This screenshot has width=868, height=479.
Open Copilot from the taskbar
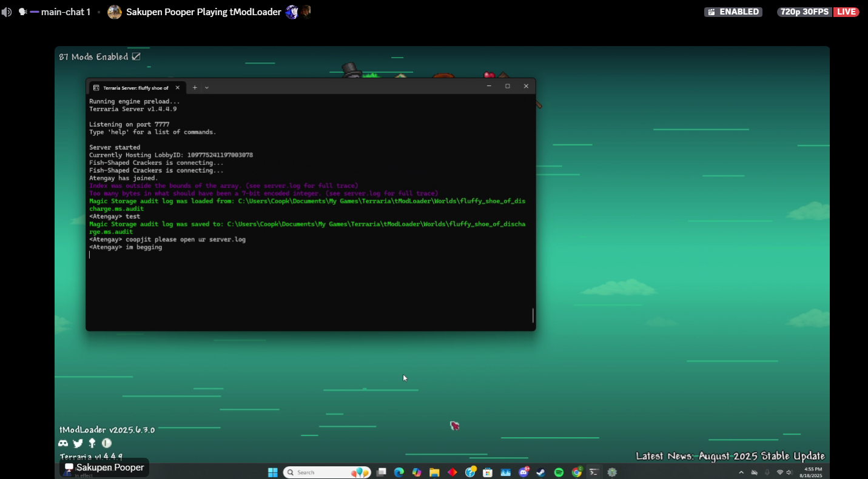coord(416,472)
